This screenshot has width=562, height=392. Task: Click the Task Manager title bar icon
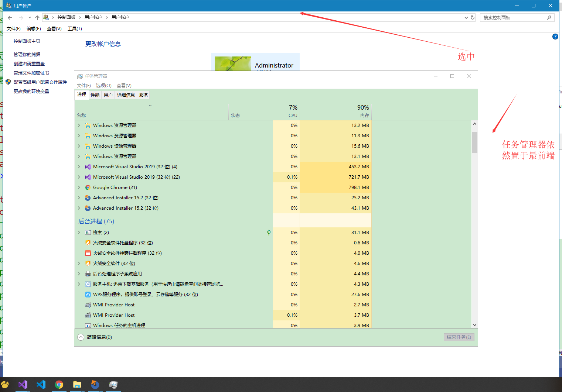coord(80,76)
